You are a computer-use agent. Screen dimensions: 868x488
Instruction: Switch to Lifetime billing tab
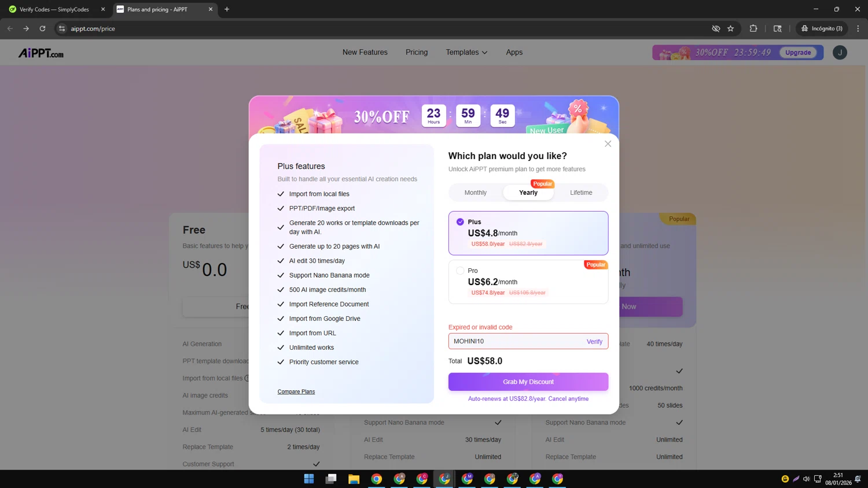(x=581, y=193)
